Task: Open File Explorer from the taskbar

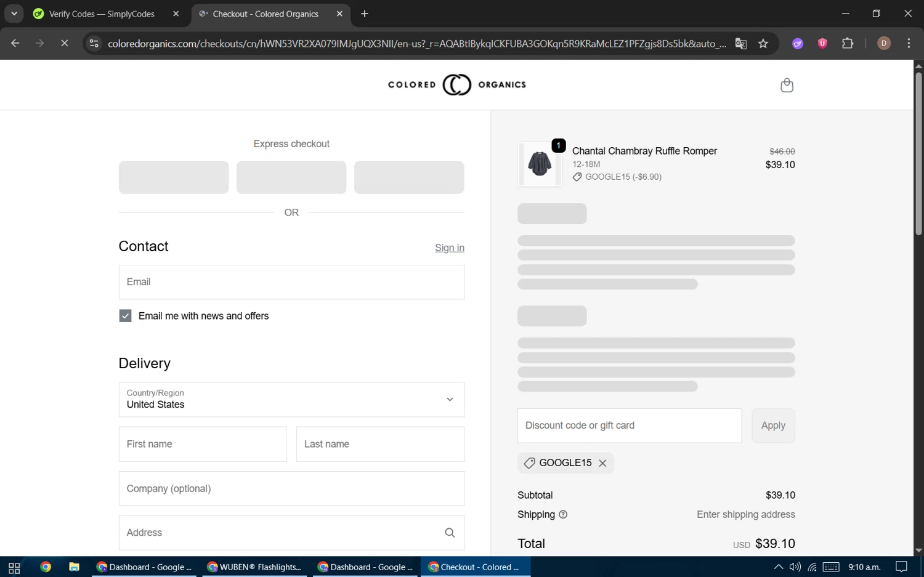Action: click(x=74, y=567)
